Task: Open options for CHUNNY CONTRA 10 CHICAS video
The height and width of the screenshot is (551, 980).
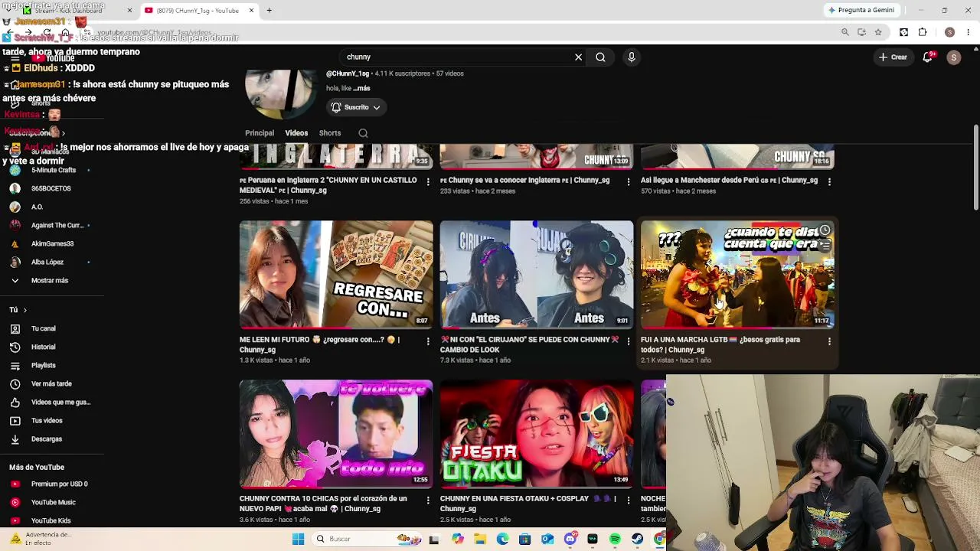Action: click(x=428, y=500)
